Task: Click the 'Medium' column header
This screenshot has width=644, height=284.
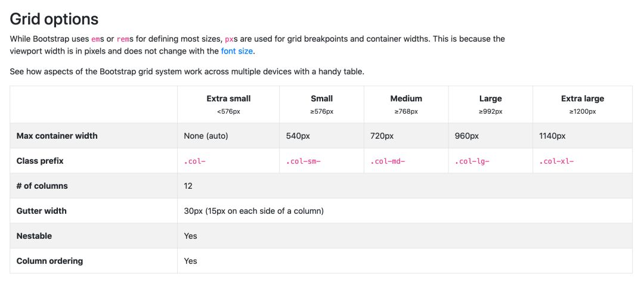Action: (406, 99)
